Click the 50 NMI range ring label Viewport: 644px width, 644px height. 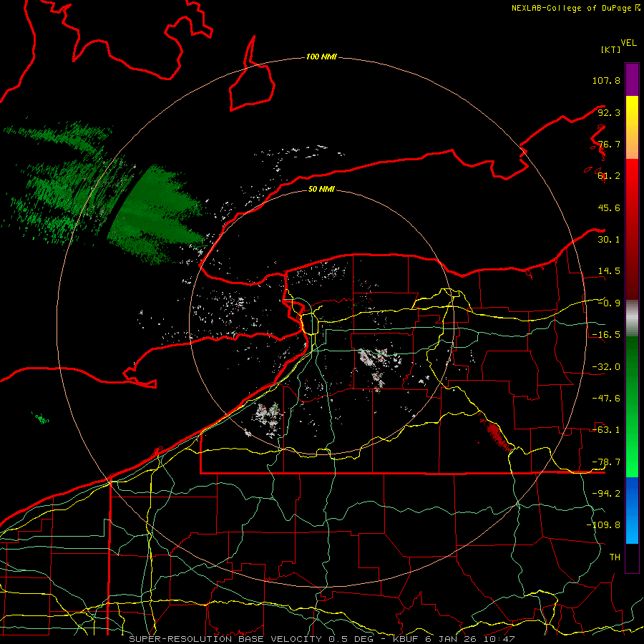coord(321,189)
